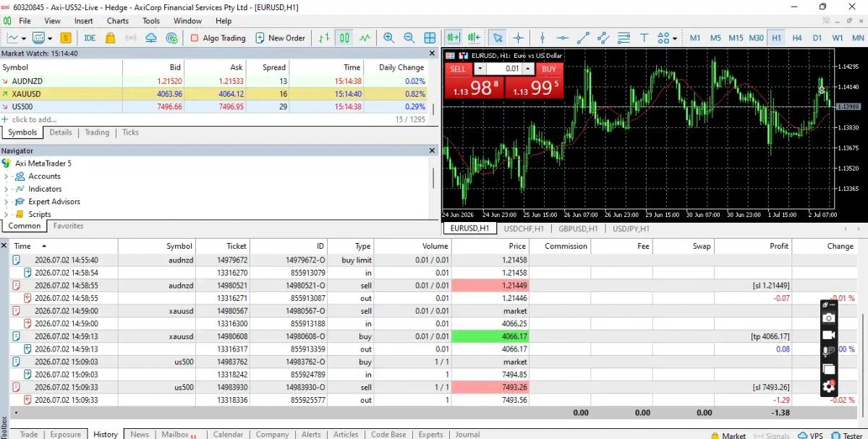Expand the Expert Advisors tree node

pos(6,202)
